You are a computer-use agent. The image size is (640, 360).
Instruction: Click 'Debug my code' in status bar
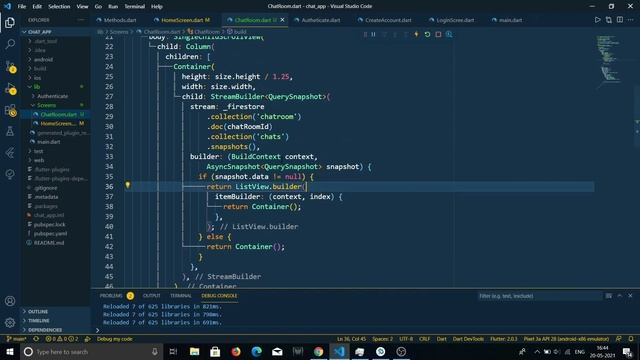pyautogui.click(x=114, y=339)
